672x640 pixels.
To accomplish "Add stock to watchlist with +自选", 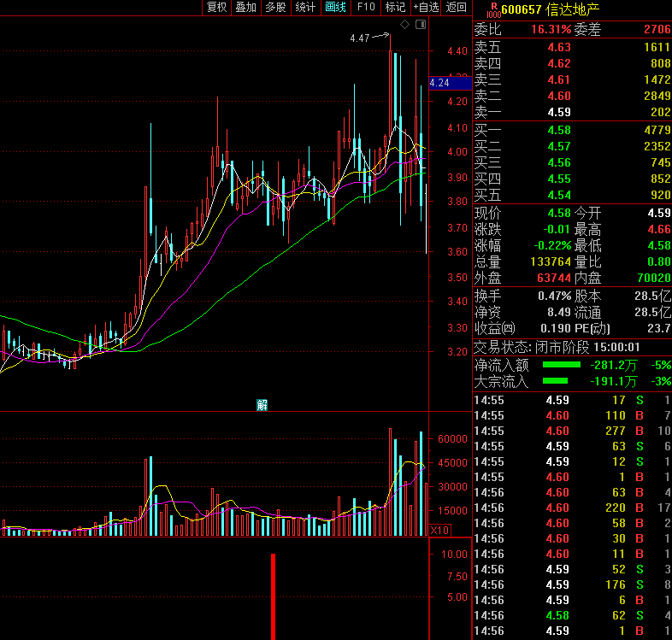I will point(426,8).
